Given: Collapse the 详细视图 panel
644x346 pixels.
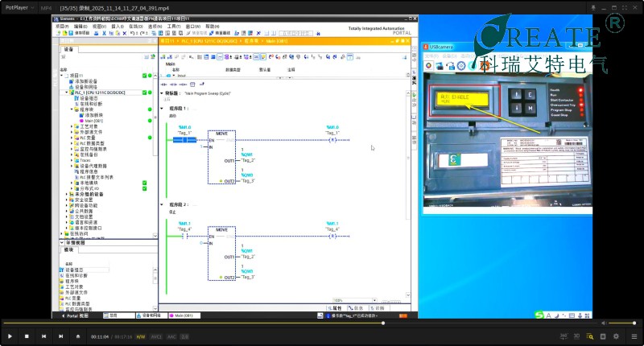Looking at the screenshot, I should [x=62, y=243].
